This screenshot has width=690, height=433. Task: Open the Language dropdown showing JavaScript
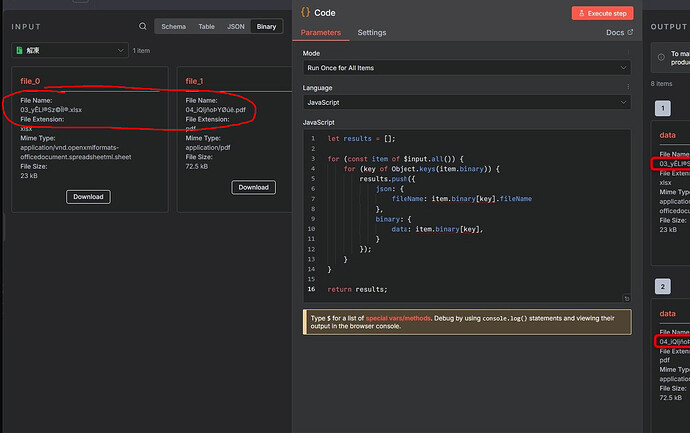[x=466, y=102]
